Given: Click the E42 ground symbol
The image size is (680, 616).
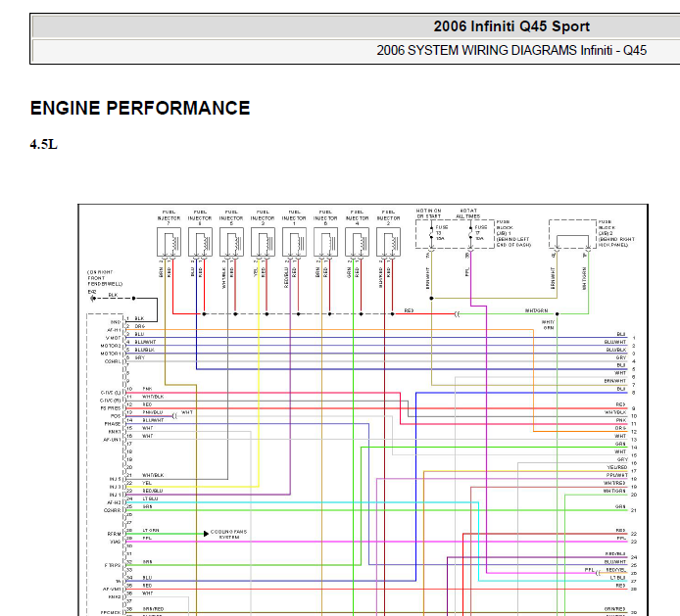Looking at the screenshot, I should click(92, 299).
